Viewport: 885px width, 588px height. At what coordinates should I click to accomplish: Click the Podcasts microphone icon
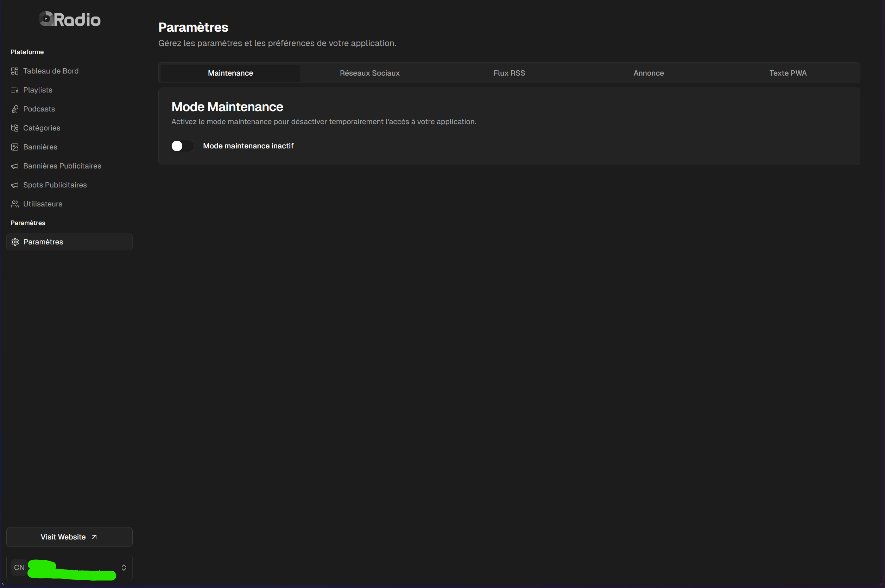tap(15, 109)
